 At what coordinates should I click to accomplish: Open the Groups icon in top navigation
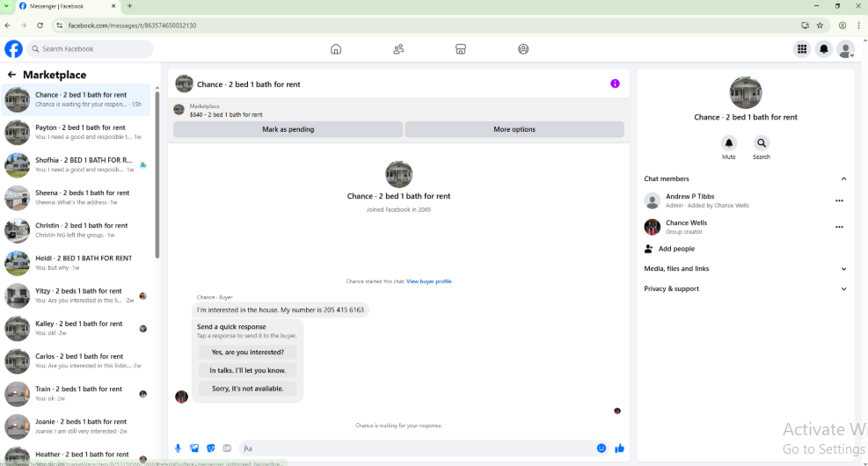[523, 49]
